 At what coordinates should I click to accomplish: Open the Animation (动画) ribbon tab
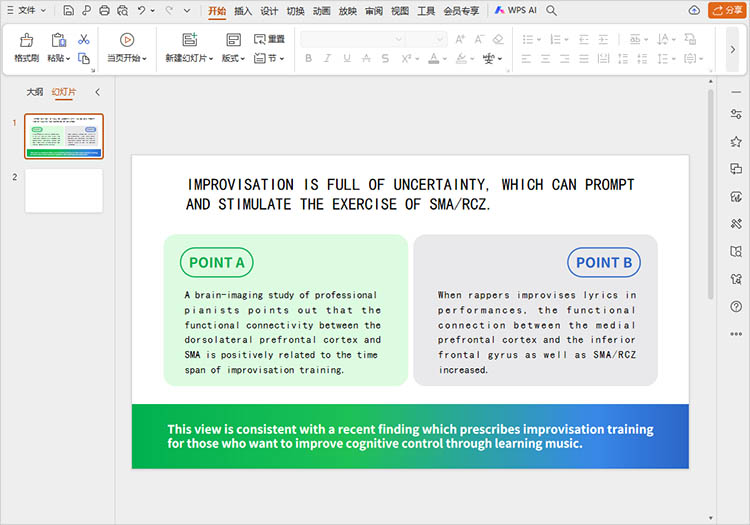click(x=321, y=11)
